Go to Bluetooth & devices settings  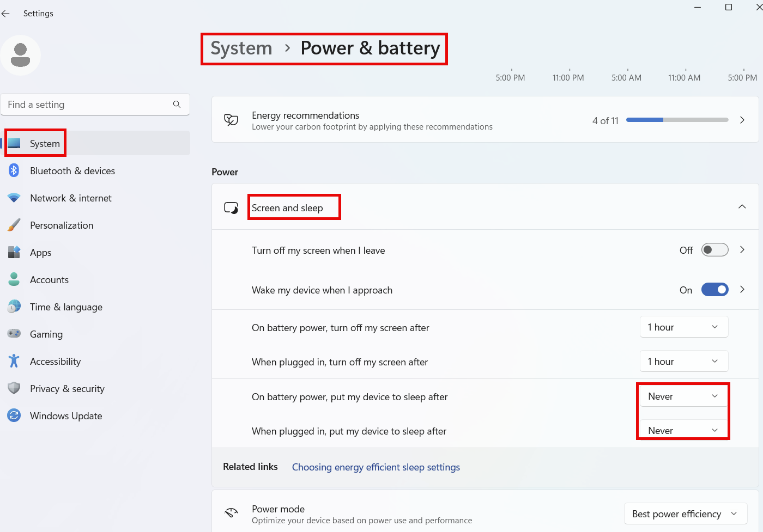point(95,170)
